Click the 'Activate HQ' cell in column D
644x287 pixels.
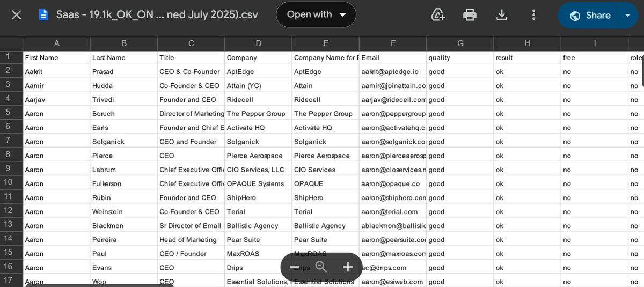[x=258, y=128]
